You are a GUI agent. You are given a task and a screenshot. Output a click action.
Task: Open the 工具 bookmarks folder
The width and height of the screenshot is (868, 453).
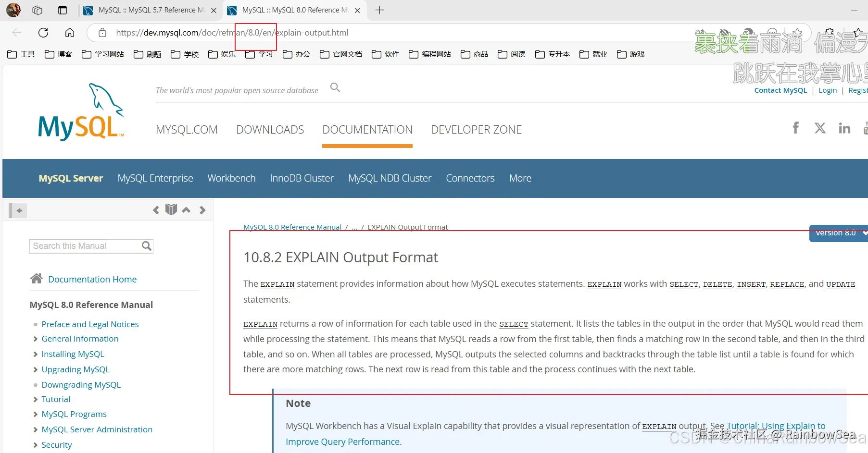[21, 54]
